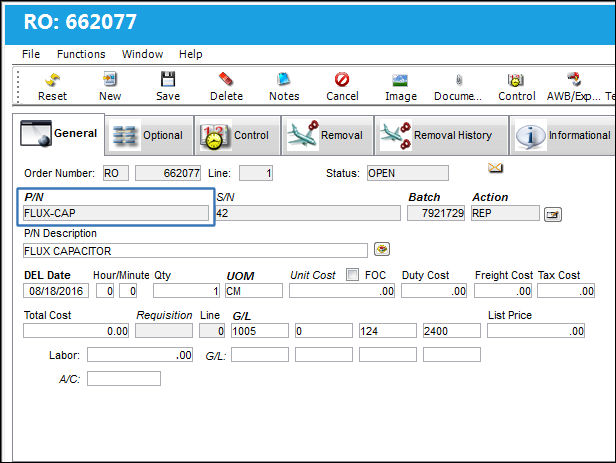Open the Help menu

191,54
